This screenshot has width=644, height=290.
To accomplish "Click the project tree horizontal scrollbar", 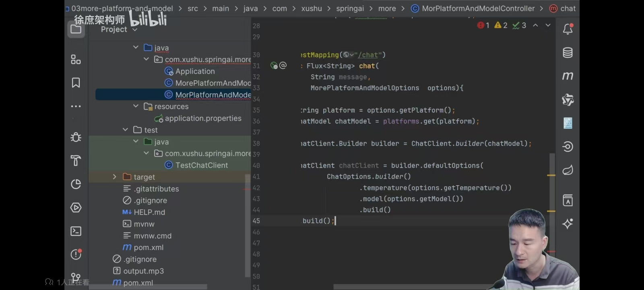I will [x=148, y=287].
